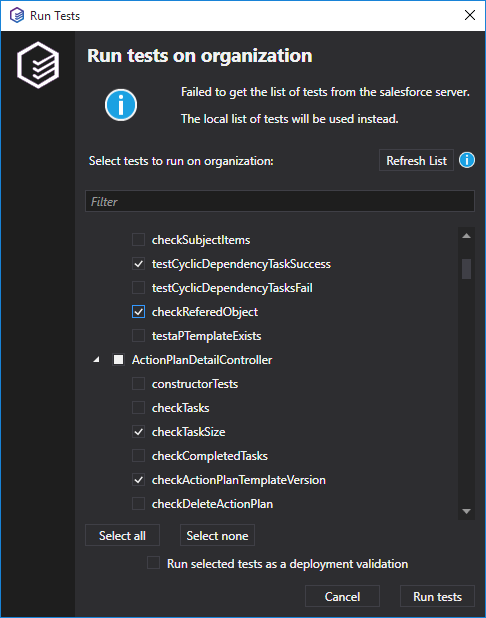486x618 pixels.
Task: Select the checkCompletedTasks tree item
Action: (210, 456)
